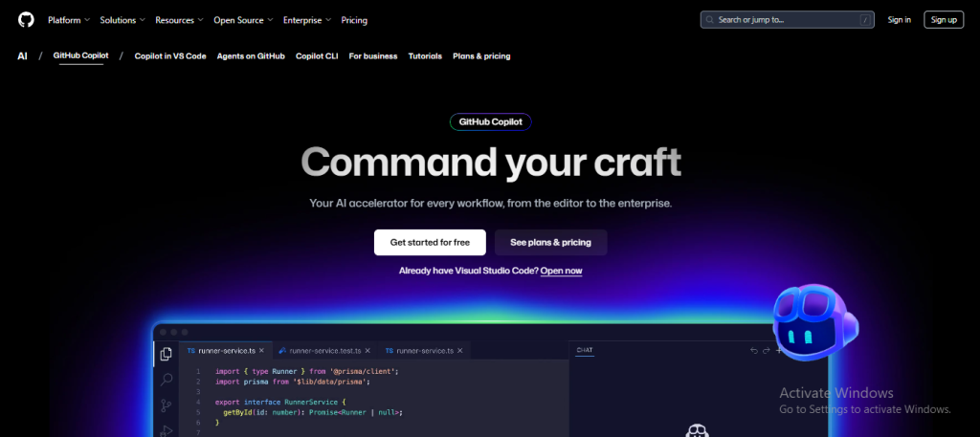980x437 pixels.
Task: Open Source Control icon in editor sidebar
Action: [x=167, y=405]
